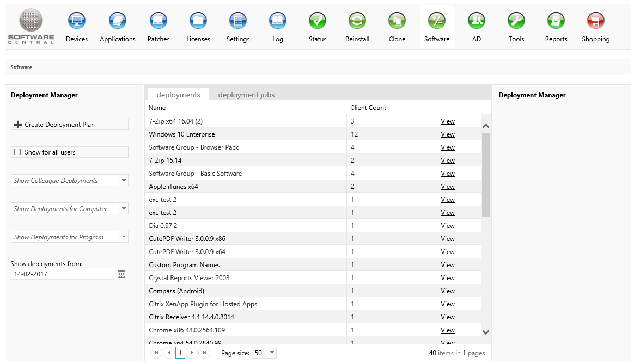Open calendar picker for deployments date
This screenshot has width=634, height=364.
[x=121, y=274]
